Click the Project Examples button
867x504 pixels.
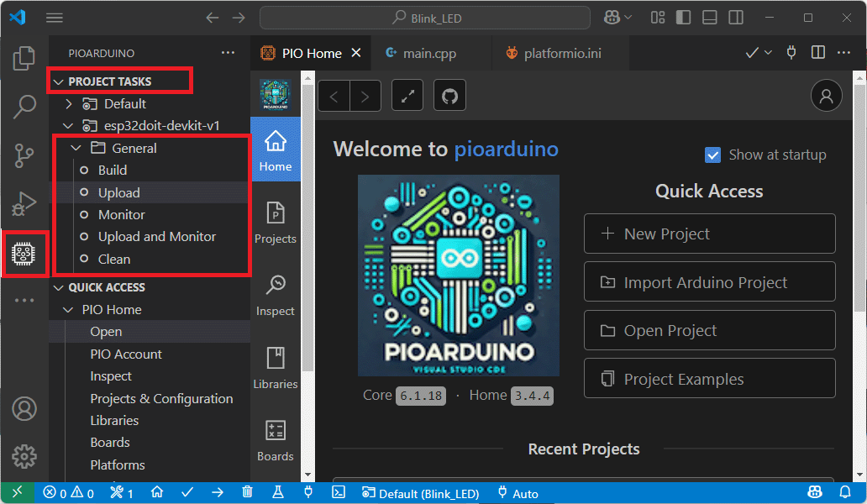click(x=709, y=379)
